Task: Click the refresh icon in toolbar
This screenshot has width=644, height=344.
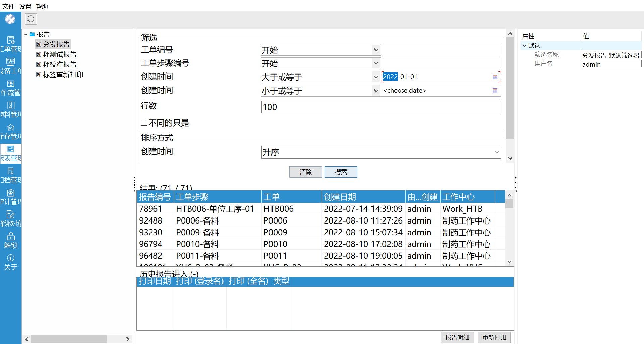Action: [x=31, y=19]
